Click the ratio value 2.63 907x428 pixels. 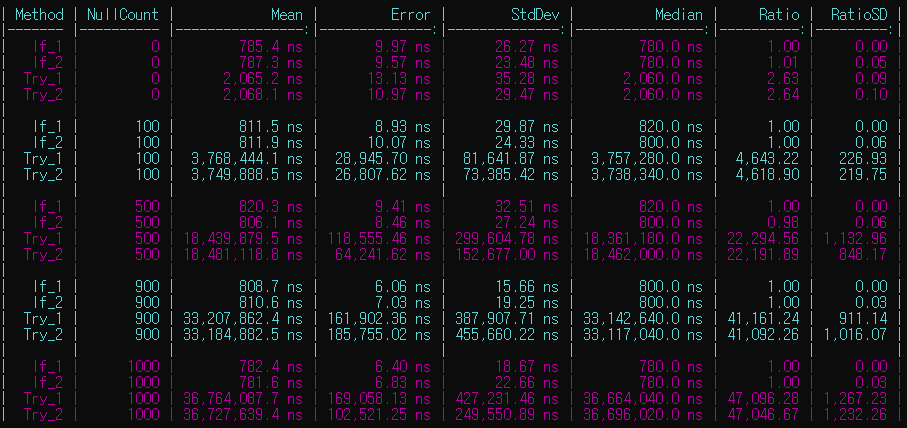784,79
